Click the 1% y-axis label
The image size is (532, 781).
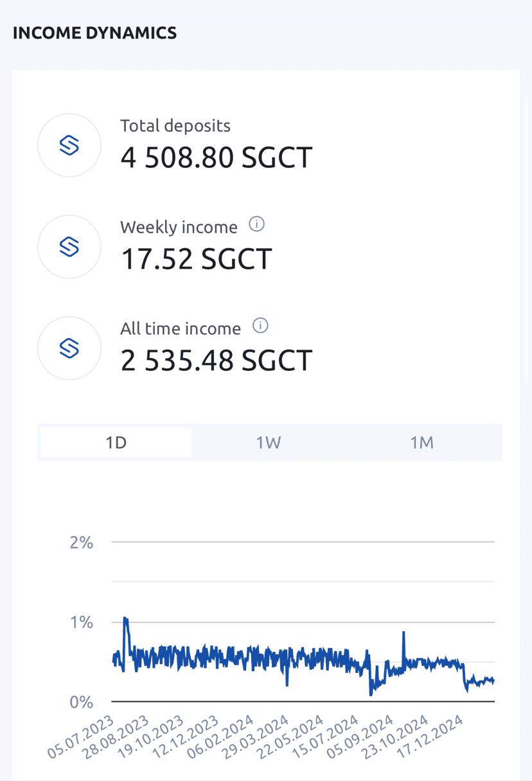tap(81, 622)
